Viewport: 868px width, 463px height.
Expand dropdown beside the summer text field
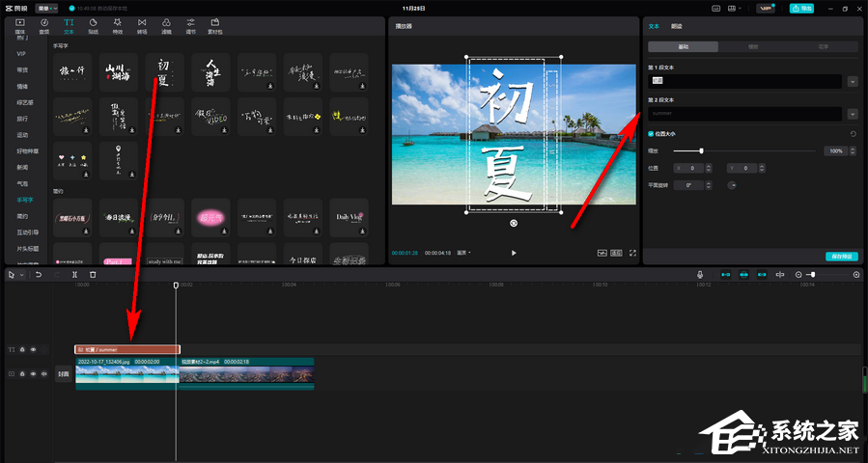coord(853,114)
